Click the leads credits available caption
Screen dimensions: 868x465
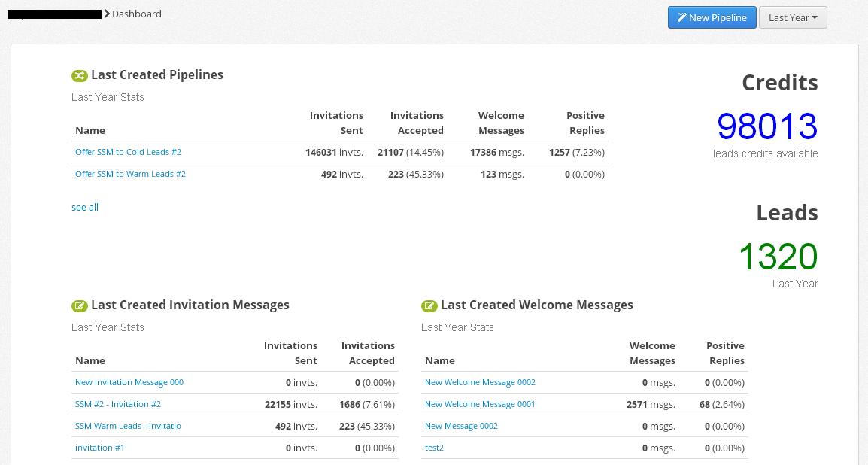click(x=766, y=153)
